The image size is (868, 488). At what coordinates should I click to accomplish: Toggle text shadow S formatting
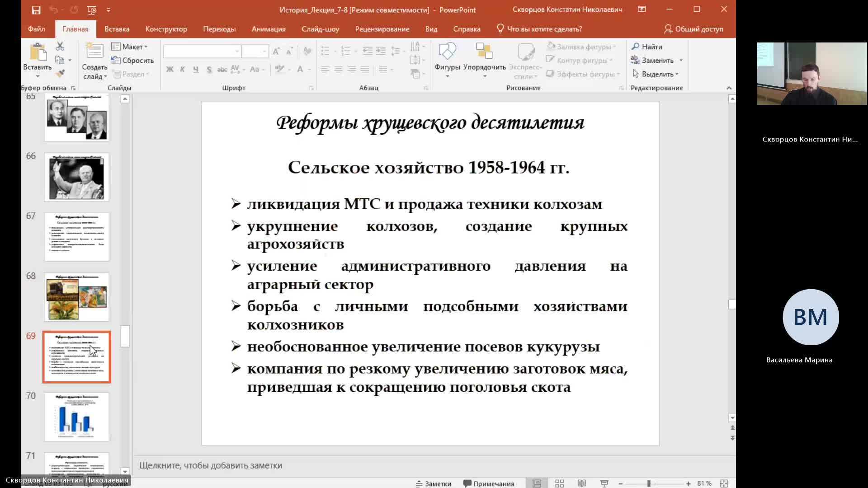(209, 69)
